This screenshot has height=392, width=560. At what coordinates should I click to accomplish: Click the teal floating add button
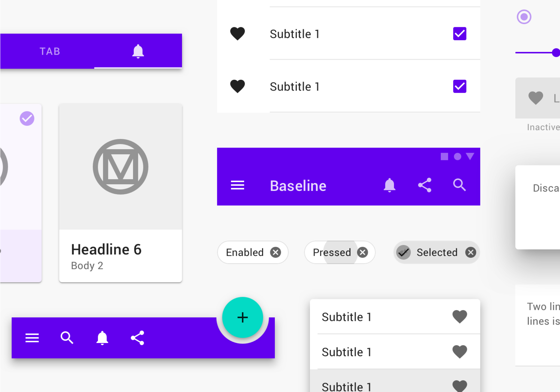[242, 317]
